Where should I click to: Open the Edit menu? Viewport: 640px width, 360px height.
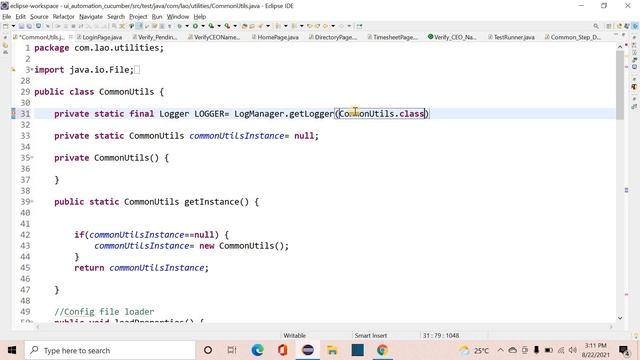pyautogui.click(x=20, y=17)
